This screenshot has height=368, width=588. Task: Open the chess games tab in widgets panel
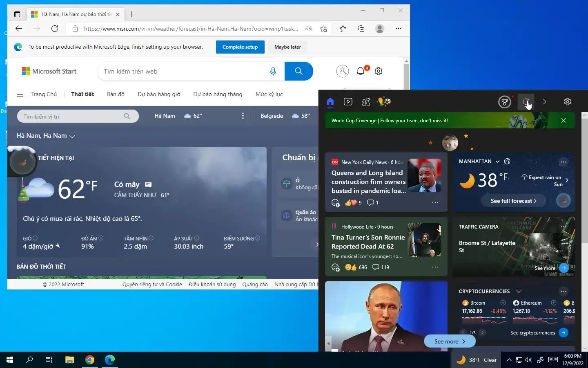(366, 102)
